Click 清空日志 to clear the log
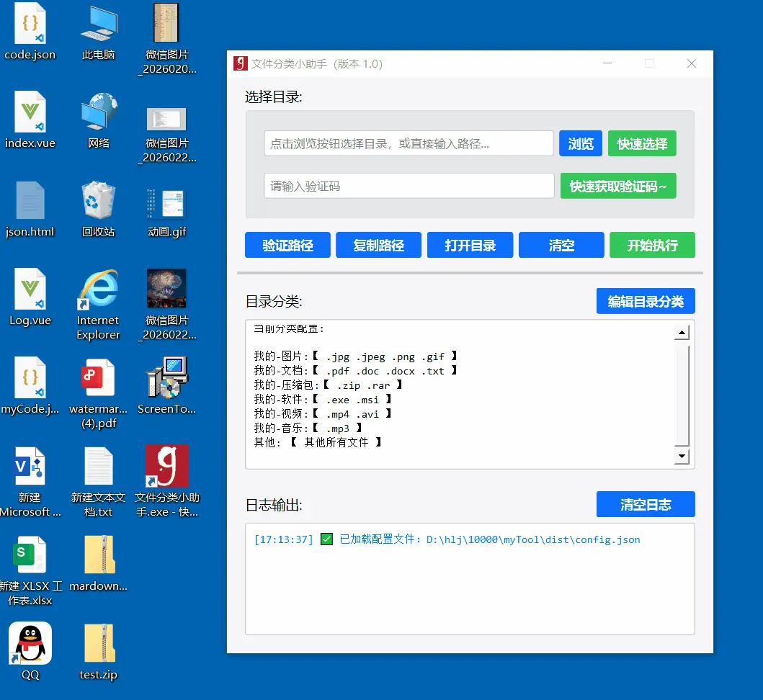Viewport: 763px width, 700px height. (646, 504)
